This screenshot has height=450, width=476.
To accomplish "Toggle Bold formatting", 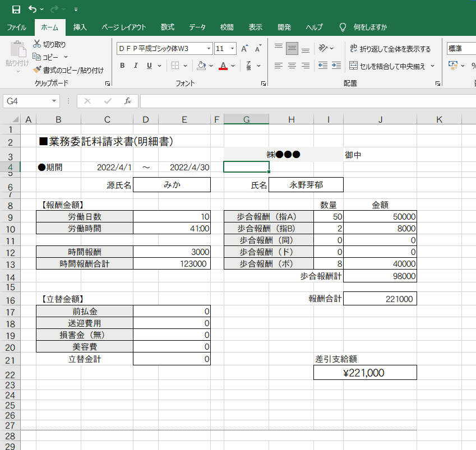I will coord(122,66).
